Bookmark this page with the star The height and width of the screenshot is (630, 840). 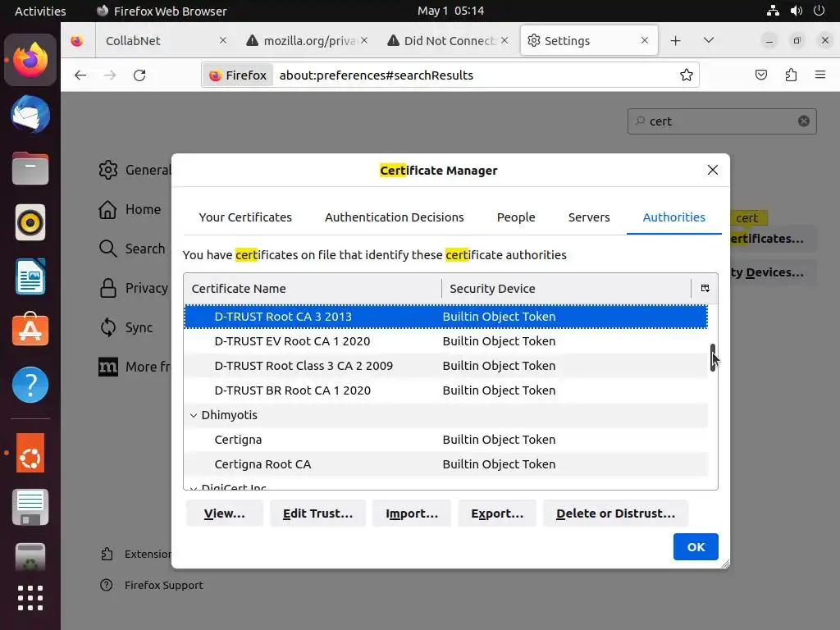tap(687, 75)
